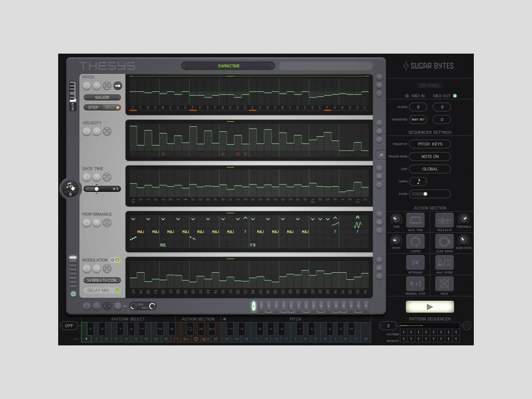Click the right Transpose value field
Viewport: 532px width, 399px height.
pos(442,120)
